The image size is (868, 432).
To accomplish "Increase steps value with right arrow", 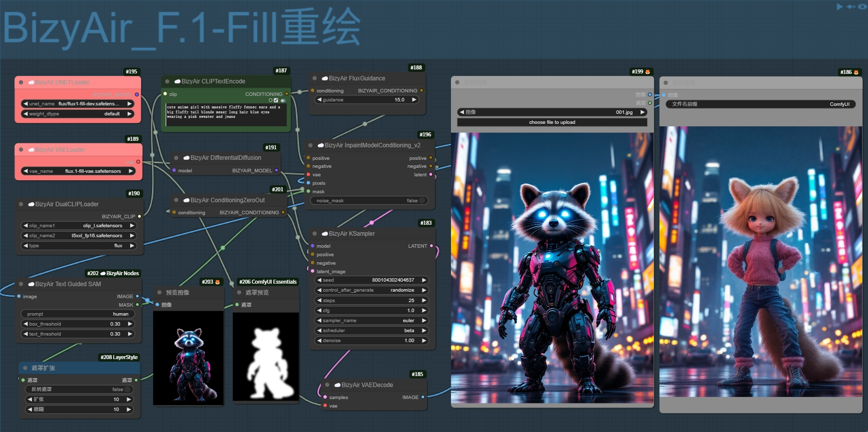I will tap(424, 301).
